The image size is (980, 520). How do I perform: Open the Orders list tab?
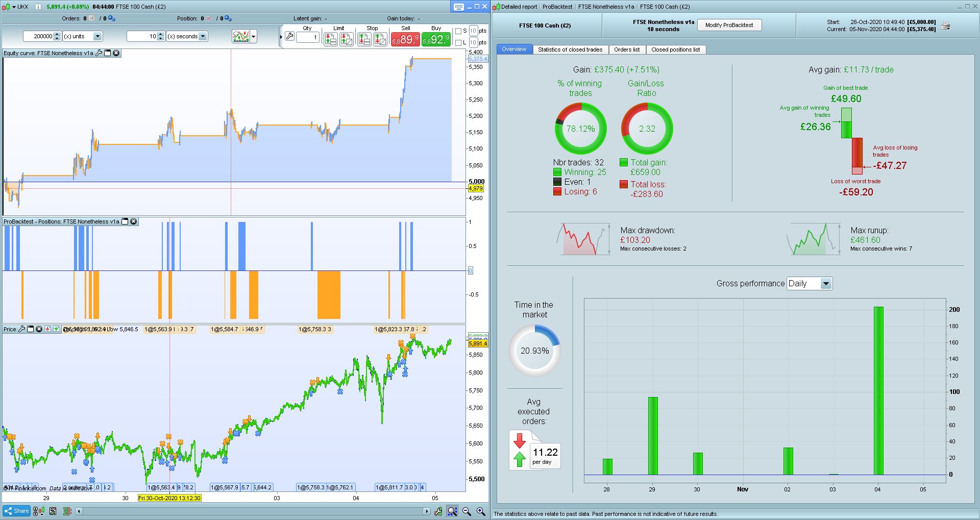coord(627,49)
